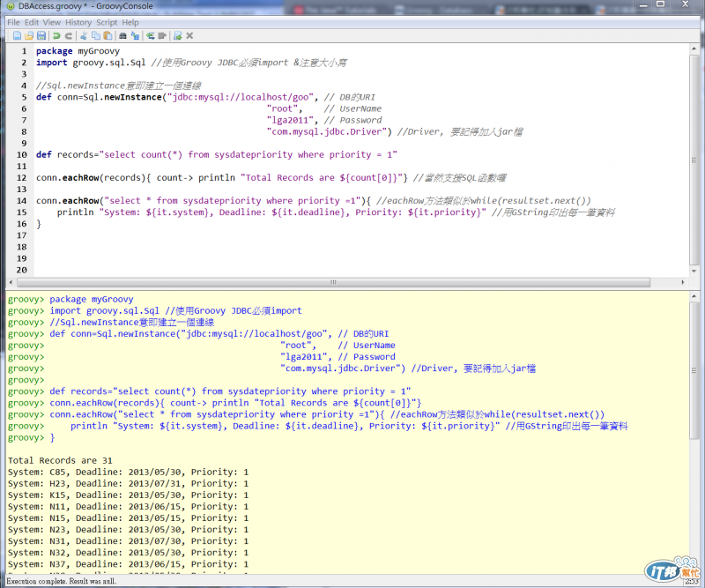Click the output pane scrollbar thumb
Image resolution: width=705 pixels, height=588 pixels.
694,370
